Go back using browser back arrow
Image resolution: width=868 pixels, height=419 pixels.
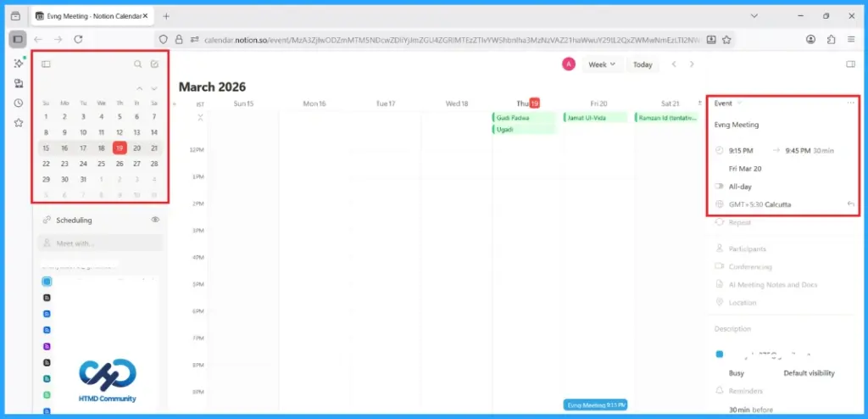[x=37, y=39]
